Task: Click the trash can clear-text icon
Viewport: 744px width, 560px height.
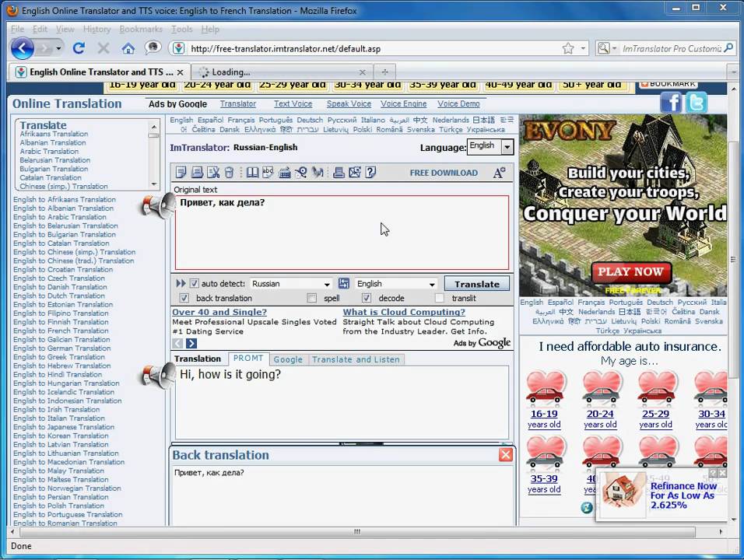Action: [x=229, y=172]
